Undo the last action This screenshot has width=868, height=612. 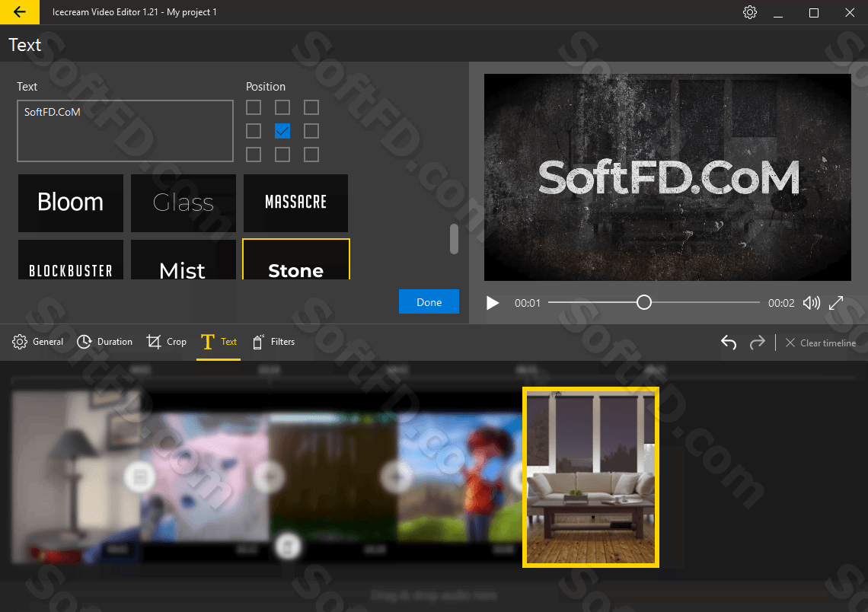point(729,343)
